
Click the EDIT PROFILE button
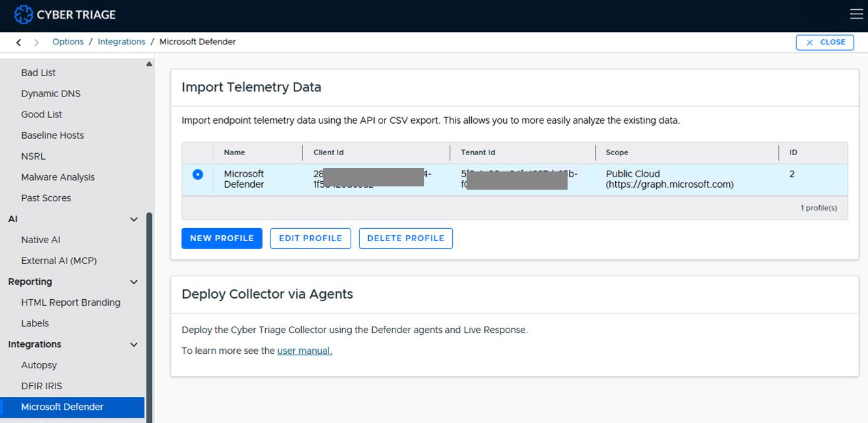(x=311, y=239)
